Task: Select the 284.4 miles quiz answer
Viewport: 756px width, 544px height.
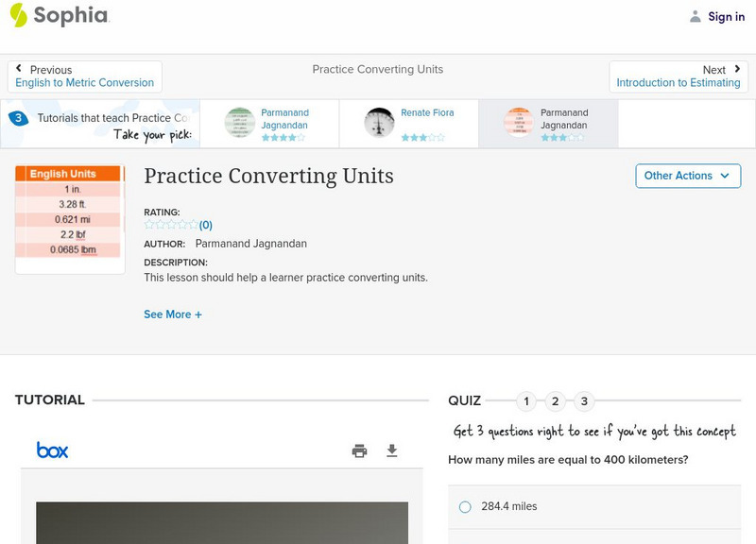Action: click(x=464, y=506)
